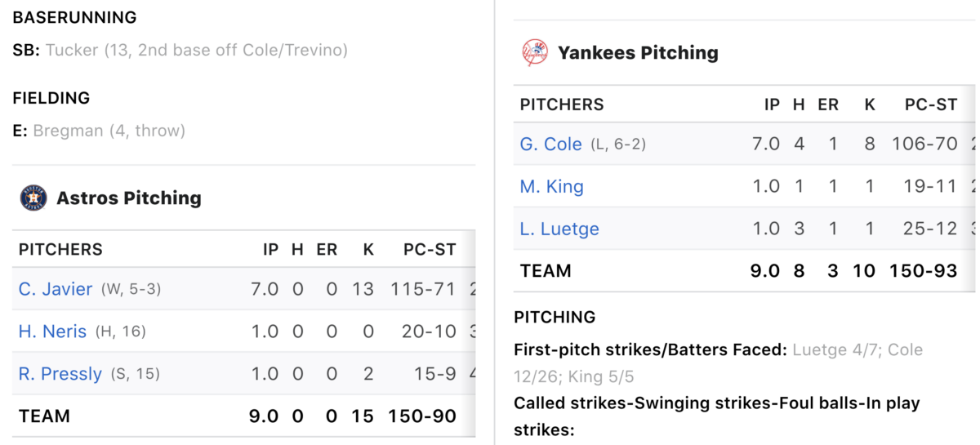Open L. Luetge player link
This screenshot has height=445, width=980.
pyautogui.click(x=559, y=229)
